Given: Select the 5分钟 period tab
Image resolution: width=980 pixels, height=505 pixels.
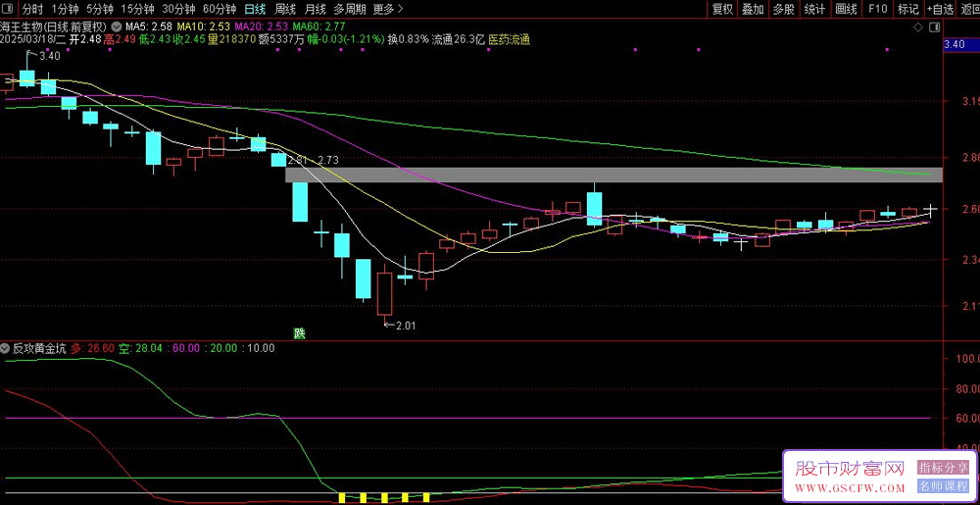Looking at the screenshot, I should point(99,9).
